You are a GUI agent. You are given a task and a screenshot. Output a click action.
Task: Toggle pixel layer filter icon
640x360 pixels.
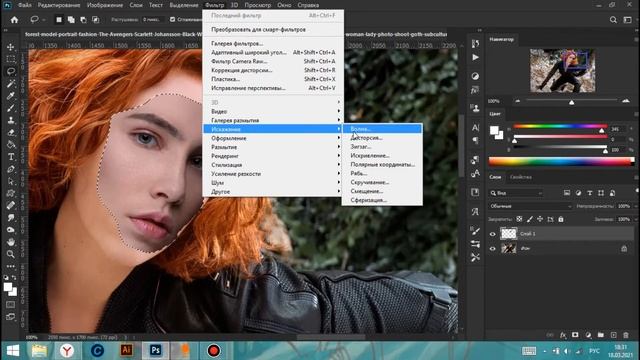567,193
